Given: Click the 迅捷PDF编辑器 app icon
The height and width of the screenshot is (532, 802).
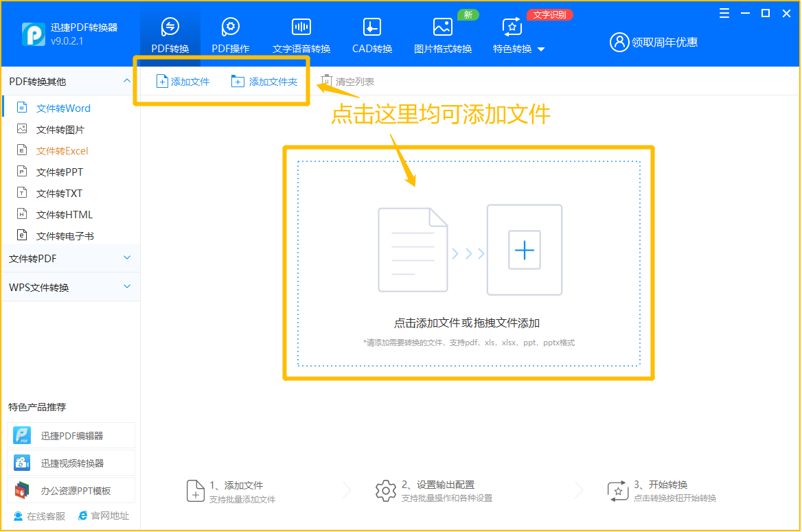Looking at the screenshot, I should pos(22,435).
